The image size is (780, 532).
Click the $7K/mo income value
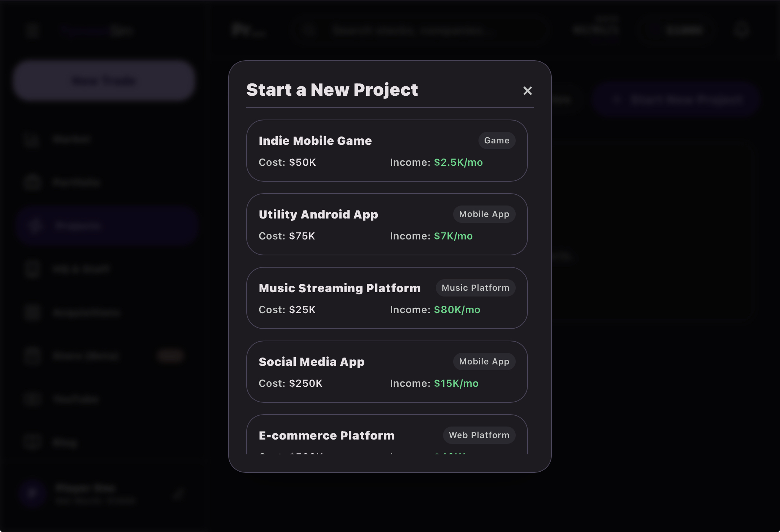(453, 236)
